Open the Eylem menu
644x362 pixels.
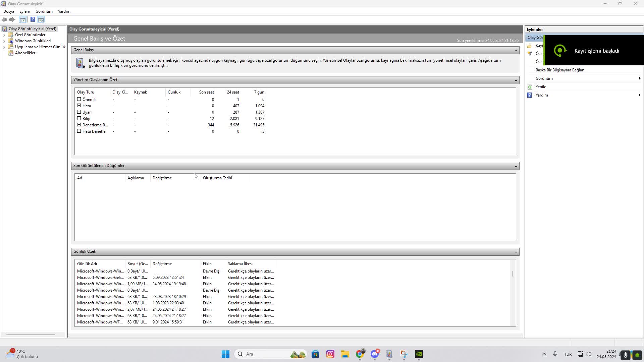(24, 11)
